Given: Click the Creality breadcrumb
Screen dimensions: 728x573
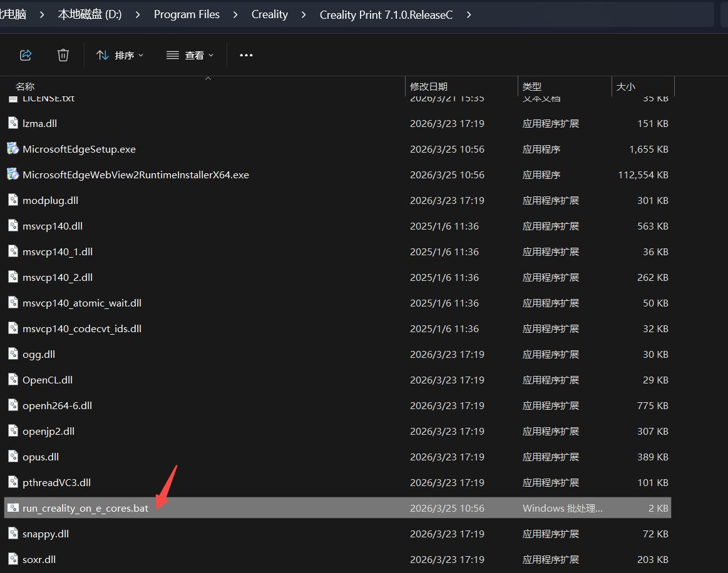Looking at the screenshot, I should tap(270, 14).
